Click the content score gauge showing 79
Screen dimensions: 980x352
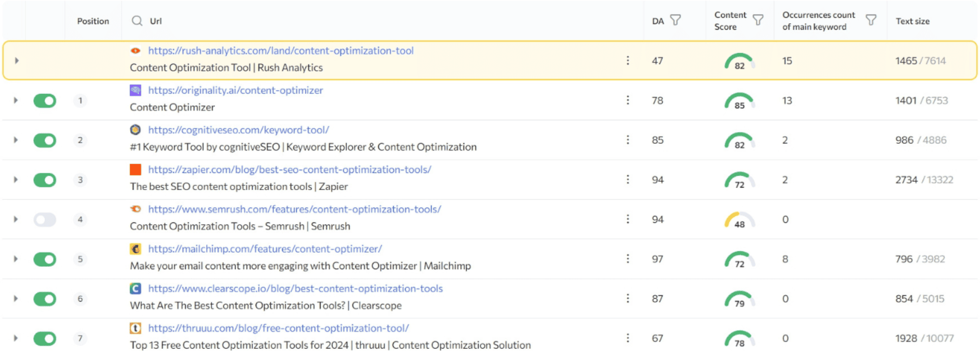pyautogui.click(x=739, y=299)
